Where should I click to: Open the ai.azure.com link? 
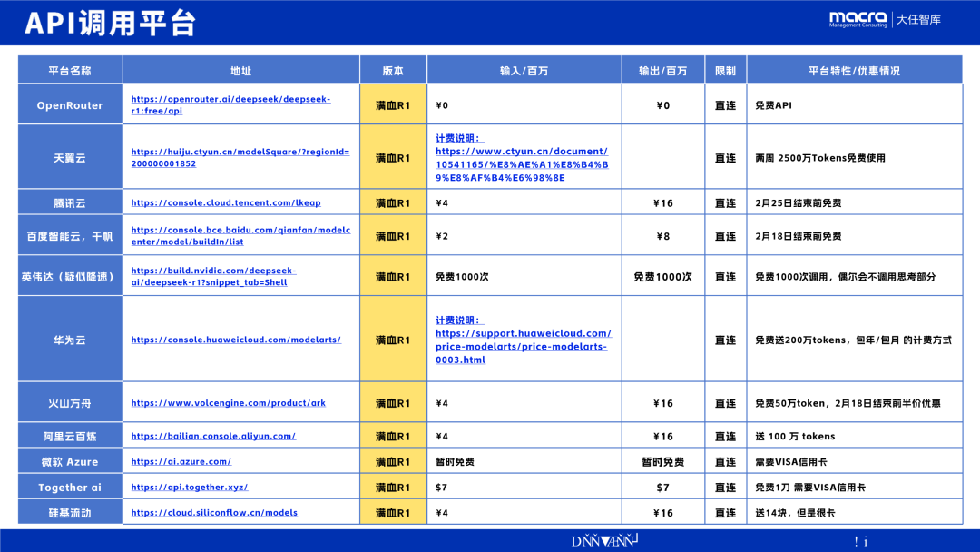pos(181,461)
